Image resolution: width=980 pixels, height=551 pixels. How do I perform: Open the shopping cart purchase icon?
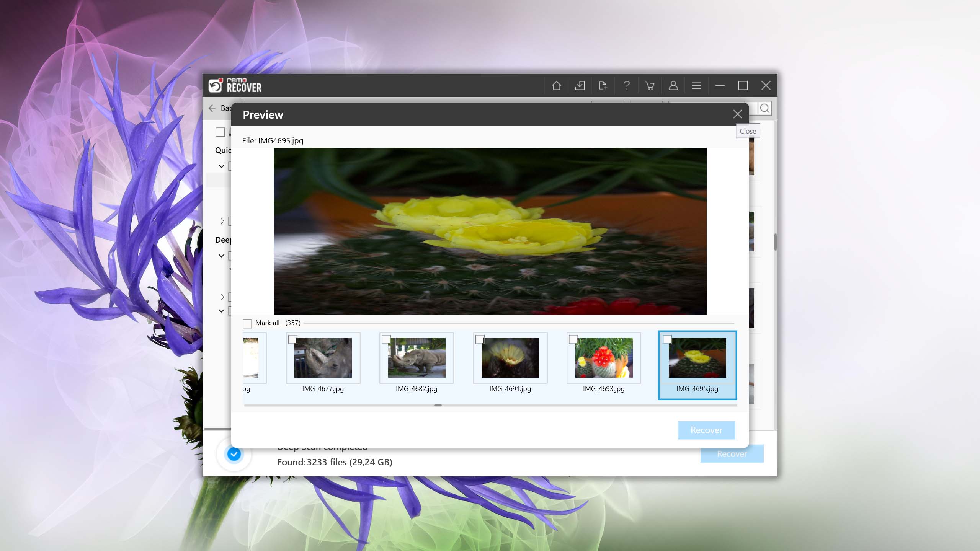click(x=650, y=85)
